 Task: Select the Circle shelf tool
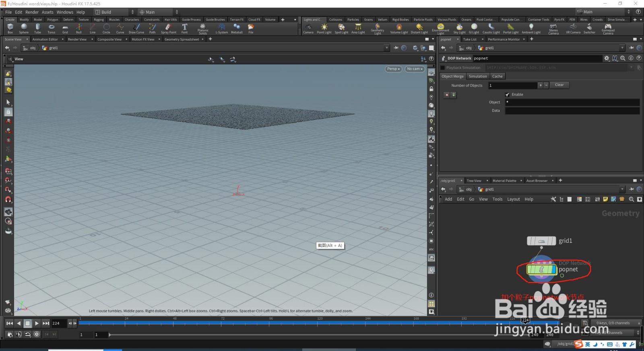tap(106, 28)
